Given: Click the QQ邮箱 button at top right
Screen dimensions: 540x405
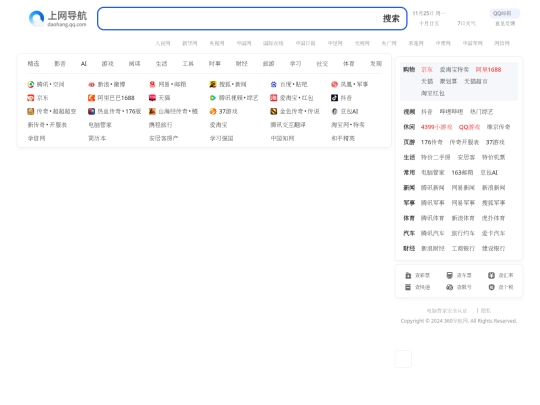Looking at the screenshot, I should 505,13.
